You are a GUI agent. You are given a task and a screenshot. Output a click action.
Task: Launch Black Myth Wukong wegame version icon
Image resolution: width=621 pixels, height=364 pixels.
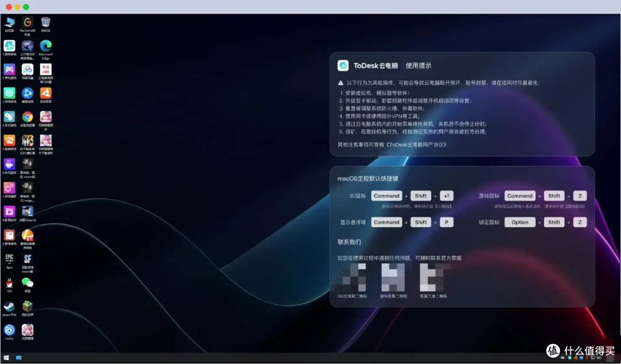click(28, 187)
